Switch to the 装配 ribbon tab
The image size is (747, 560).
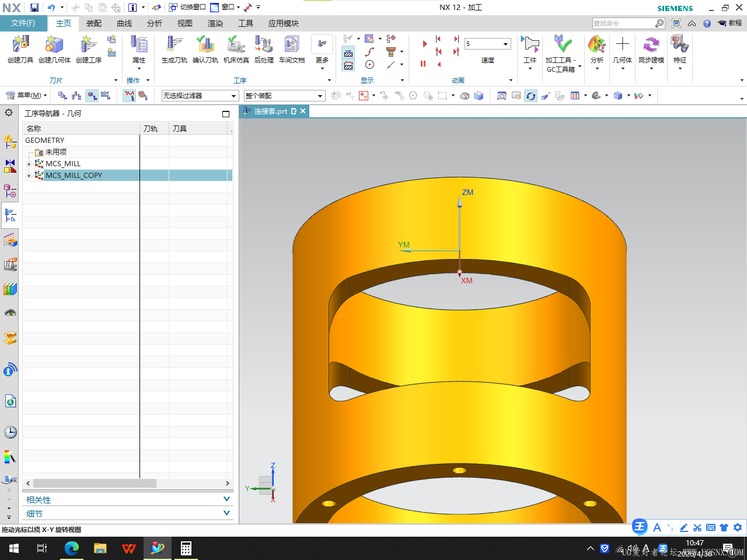click(94, 23)
